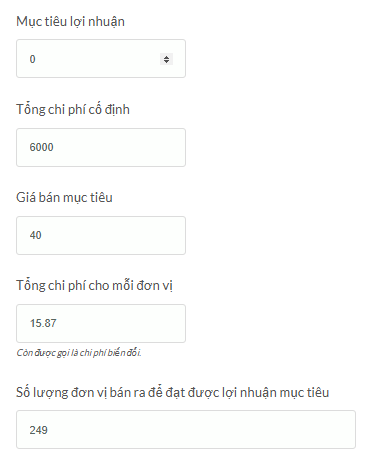
Task: Place cursor on the 15.87 value
Action: click(43, 323)
